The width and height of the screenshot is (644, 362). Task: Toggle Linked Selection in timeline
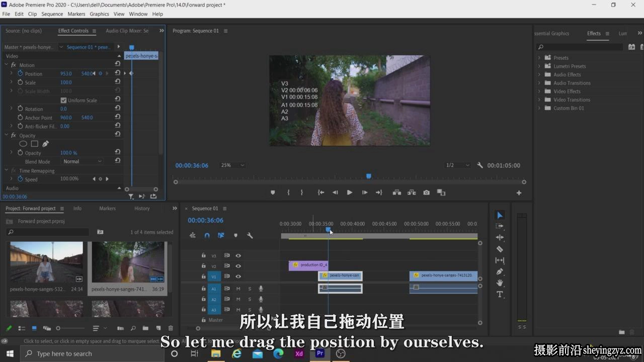coord(221,235)
